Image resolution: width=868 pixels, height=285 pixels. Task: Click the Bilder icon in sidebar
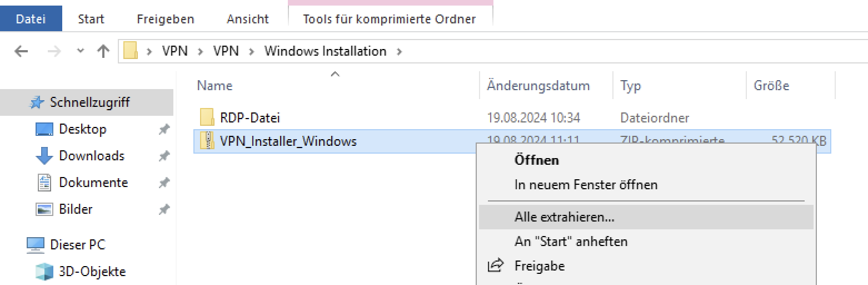point(44,209)
